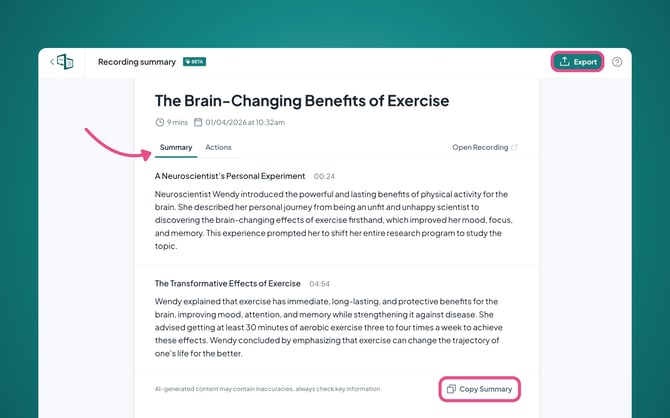The width and height of the screenshot is (670, 418).
Task: Click the clock duration icon
Action: tap(159, 122)
